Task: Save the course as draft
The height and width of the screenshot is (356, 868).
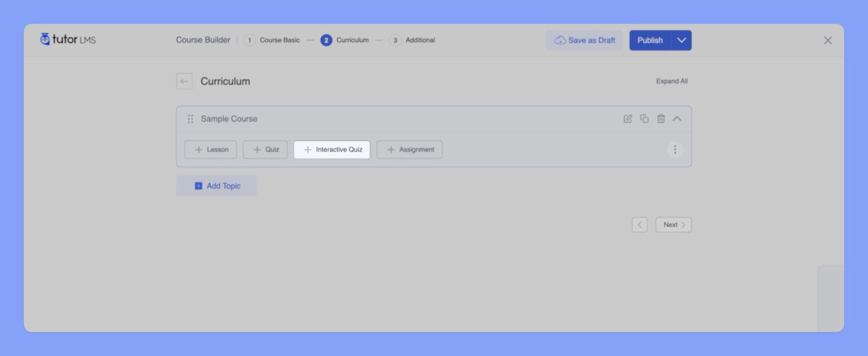Action: click(x=584, y=40)
